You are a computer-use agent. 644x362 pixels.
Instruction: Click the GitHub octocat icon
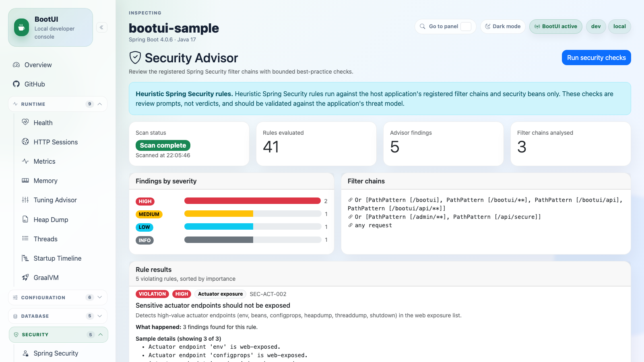click(16, 84)
